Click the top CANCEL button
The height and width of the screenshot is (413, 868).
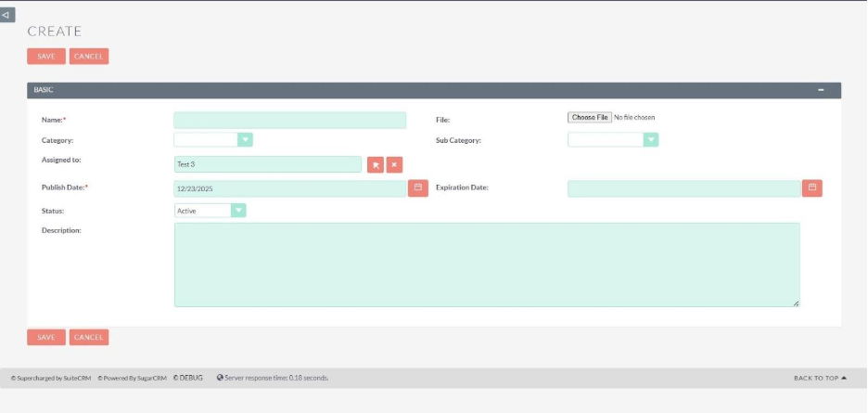(x=89, y=57)
